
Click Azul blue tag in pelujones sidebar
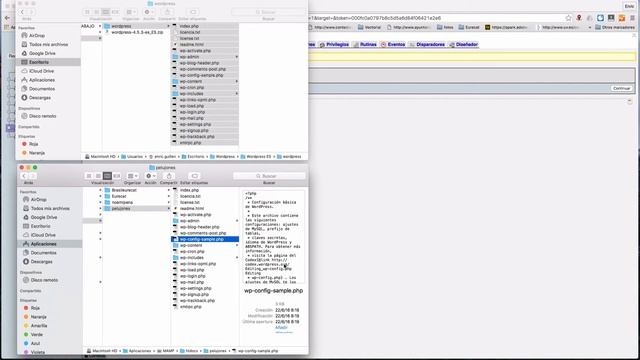[35, 344]
